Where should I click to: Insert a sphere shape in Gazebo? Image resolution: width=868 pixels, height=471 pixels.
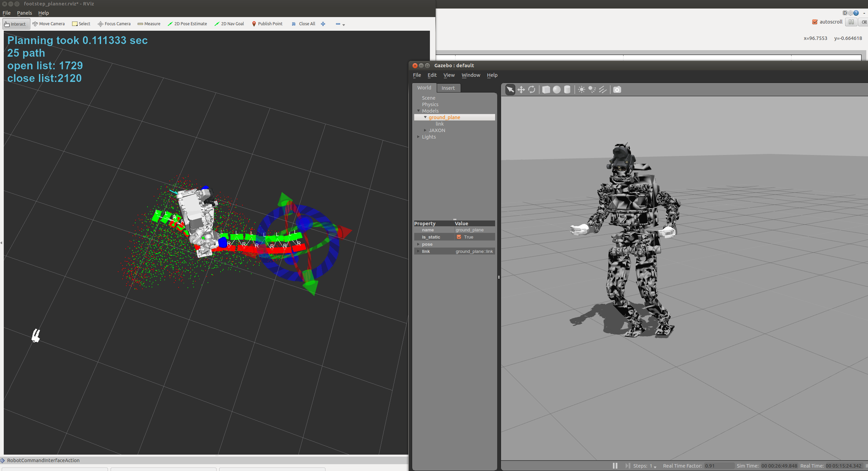(557, 90)
